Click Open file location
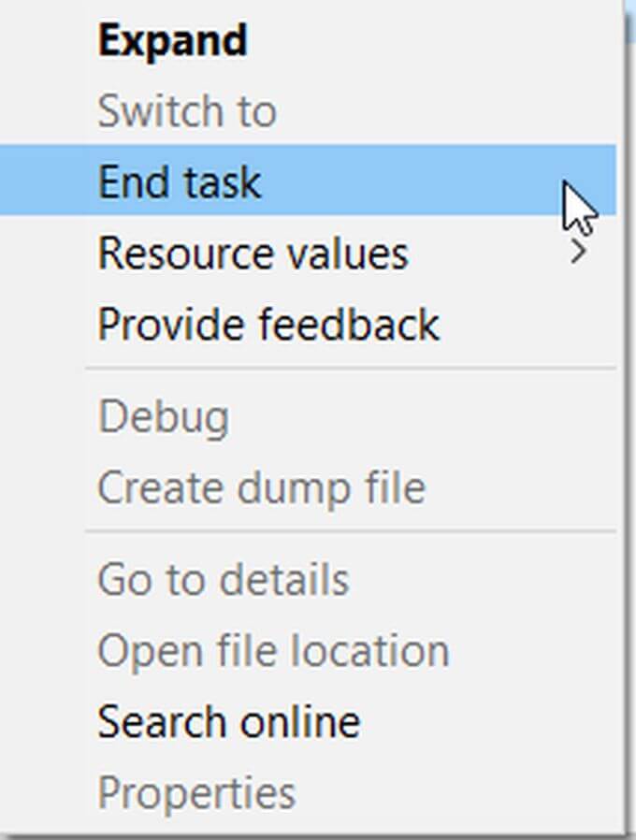 273,651
